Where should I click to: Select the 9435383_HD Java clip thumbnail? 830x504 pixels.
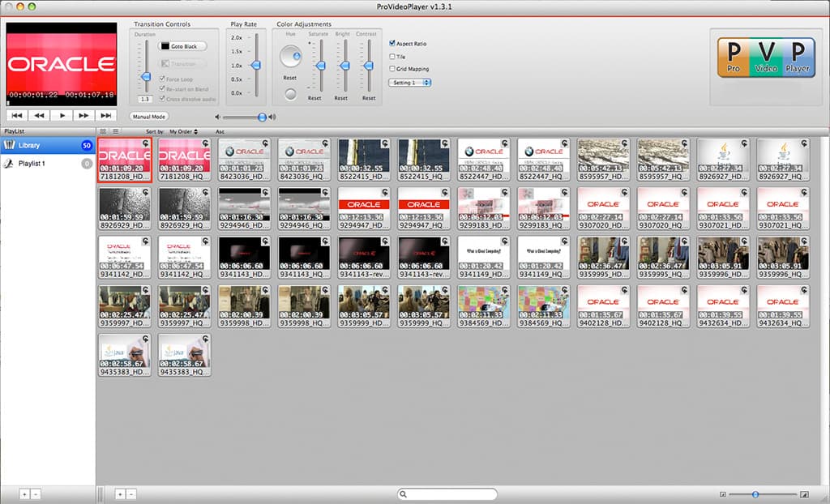[x=124, y=355]
